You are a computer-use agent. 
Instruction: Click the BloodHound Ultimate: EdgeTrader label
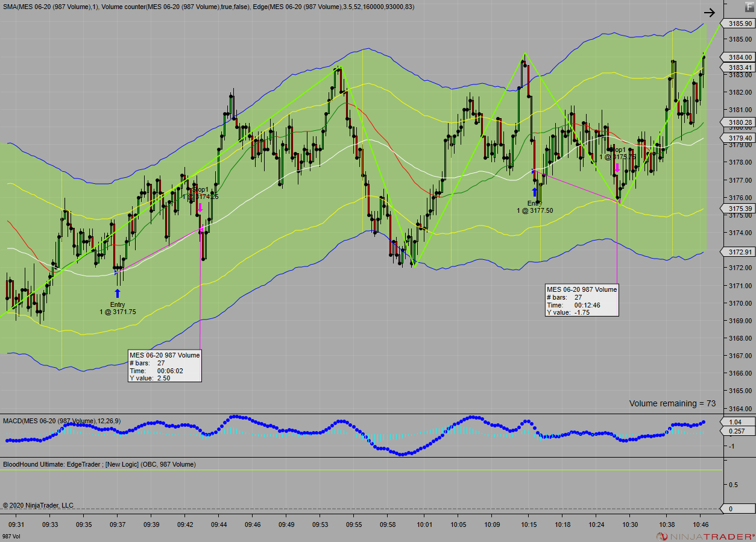coord(99,464)
